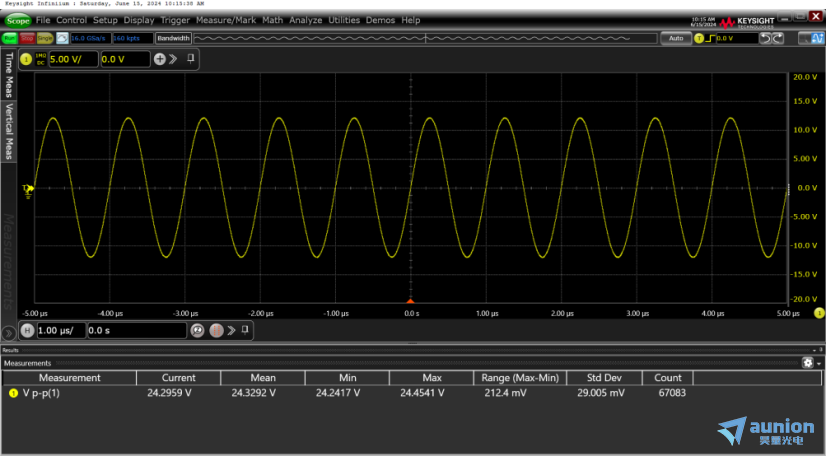
Task: Click the Mean column header
Action: coord(263,378)
